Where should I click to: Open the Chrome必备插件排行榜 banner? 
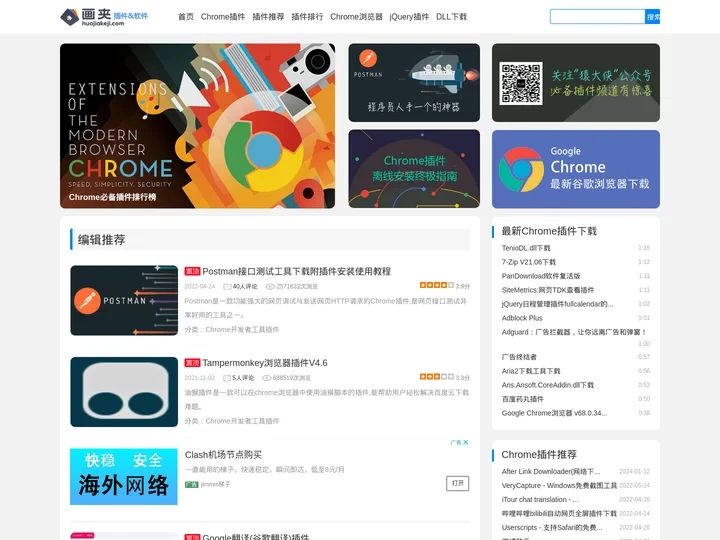(197, 126)
